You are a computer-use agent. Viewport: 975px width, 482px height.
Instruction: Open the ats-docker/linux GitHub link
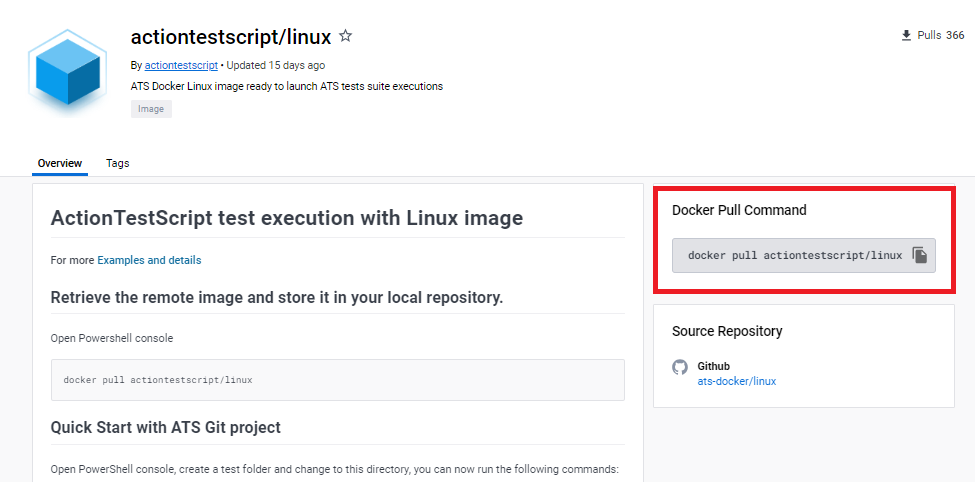[737, 381]
